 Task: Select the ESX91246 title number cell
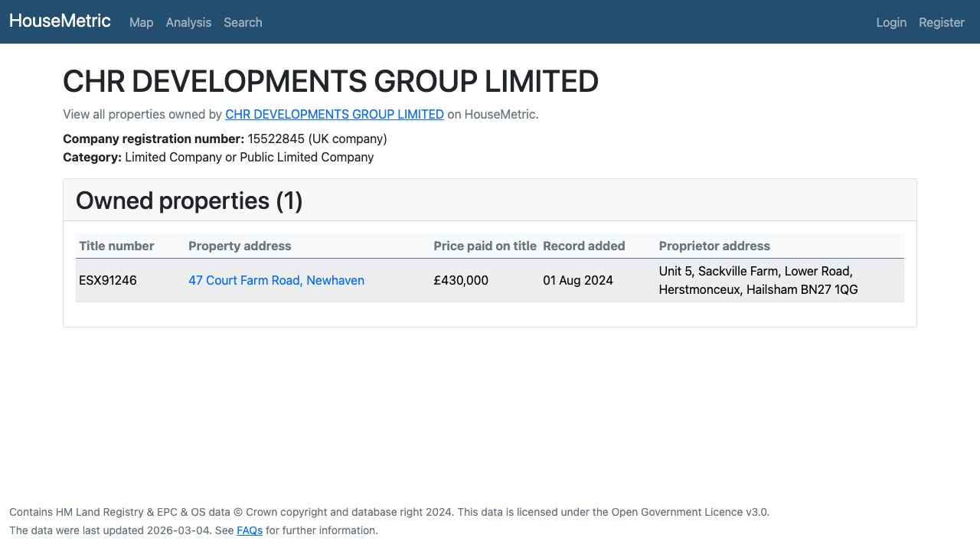(x=108, y=280)
